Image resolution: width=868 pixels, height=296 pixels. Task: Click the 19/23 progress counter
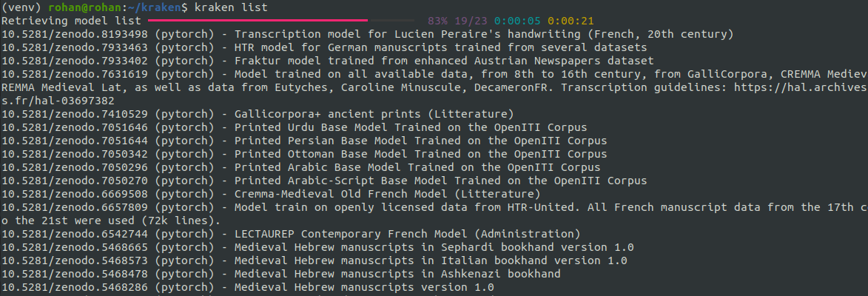click(470, 21)
